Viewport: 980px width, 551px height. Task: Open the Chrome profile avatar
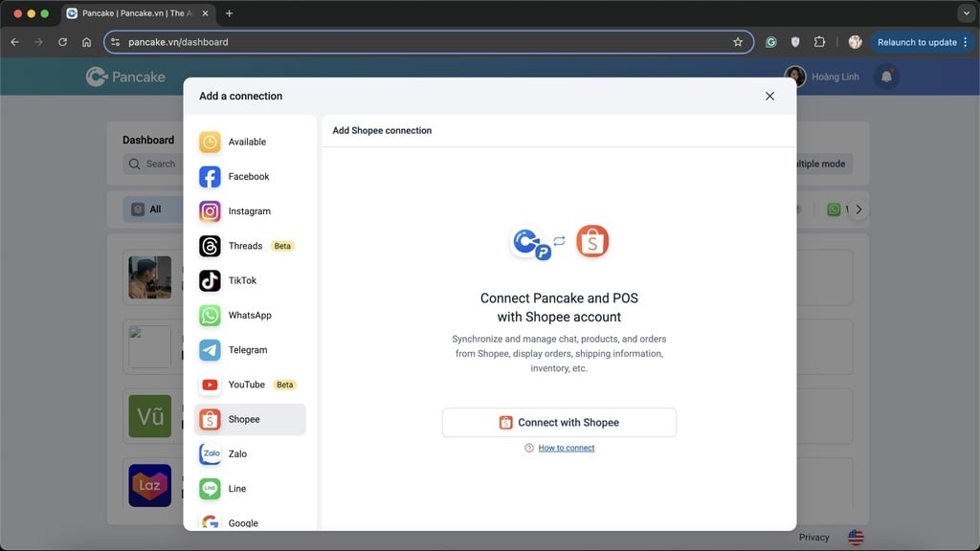click(x=855, y=42)
